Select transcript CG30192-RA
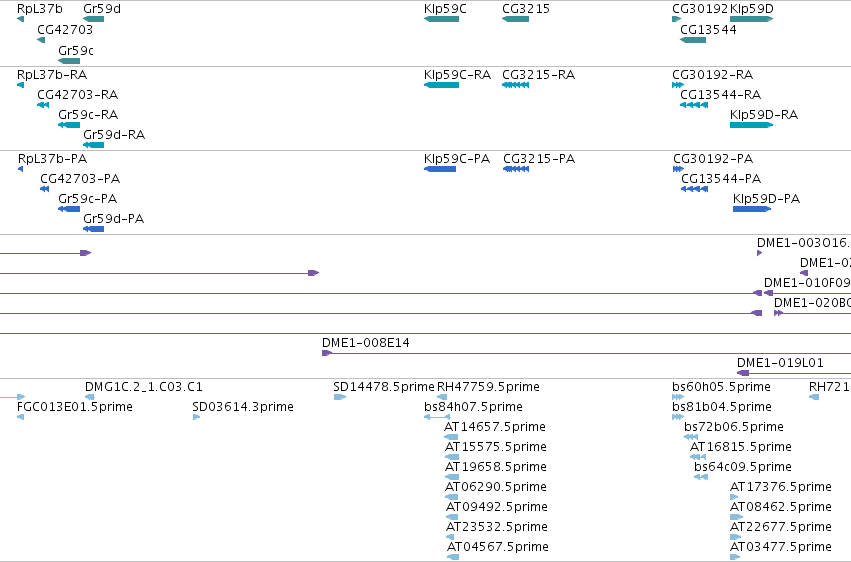The image size is (851, 562). tap(713, 74)
